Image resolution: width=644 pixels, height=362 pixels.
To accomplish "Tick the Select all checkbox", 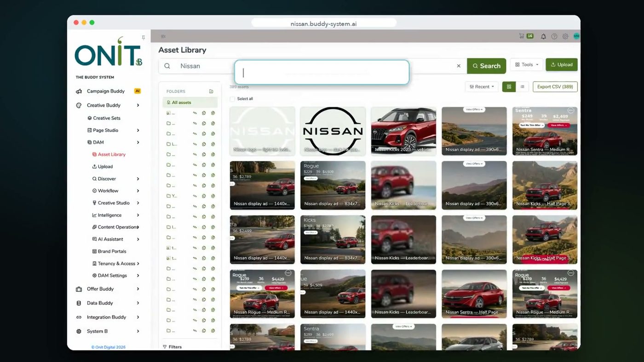I will click(232, 99).
